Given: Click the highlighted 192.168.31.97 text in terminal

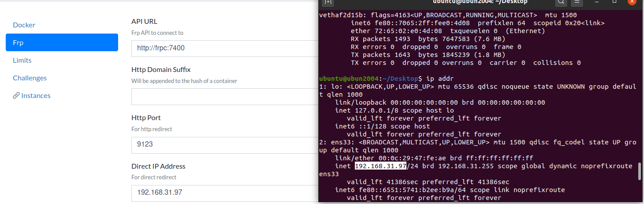Looking at the screenshot, I should (x=380, y=166).
